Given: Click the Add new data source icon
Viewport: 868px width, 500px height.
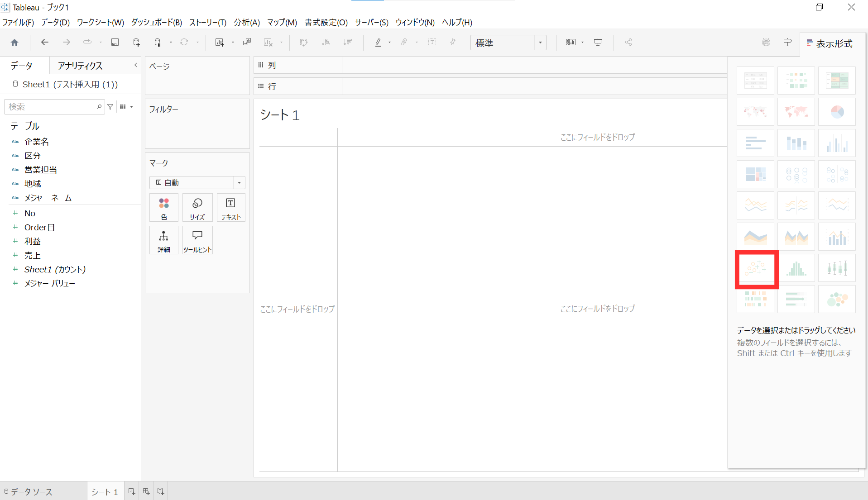Looking at the screenshot, I should click(136, 43).
